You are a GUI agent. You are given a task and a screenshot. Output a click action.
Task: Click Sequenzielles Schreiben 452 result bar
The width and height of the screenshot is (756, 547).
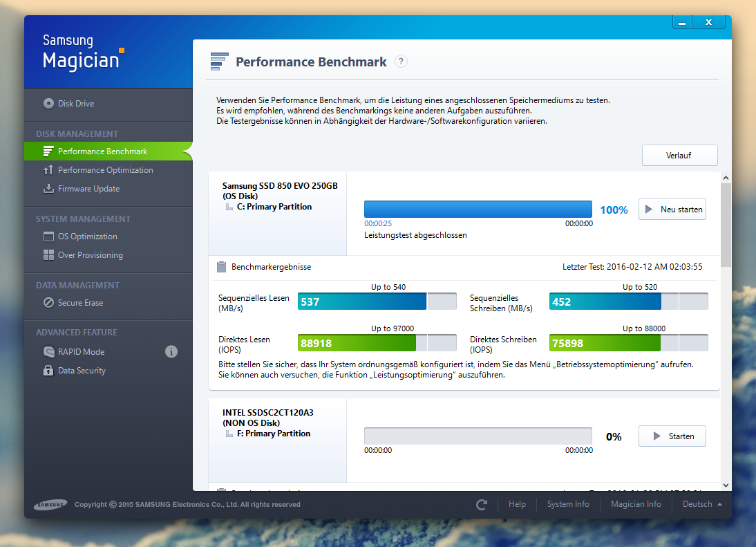tap(629, 302)
